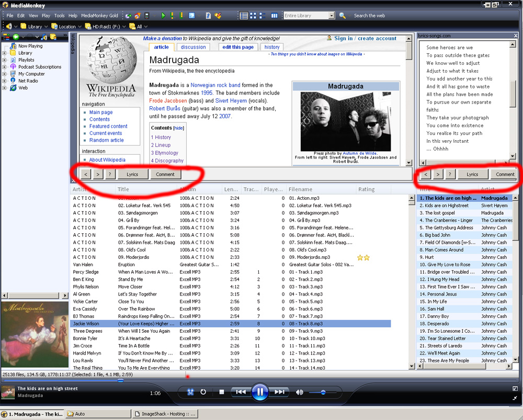Click the blue arrow panel icon in the toolbar
Screen dimensions: 523x420
point(191,15)
